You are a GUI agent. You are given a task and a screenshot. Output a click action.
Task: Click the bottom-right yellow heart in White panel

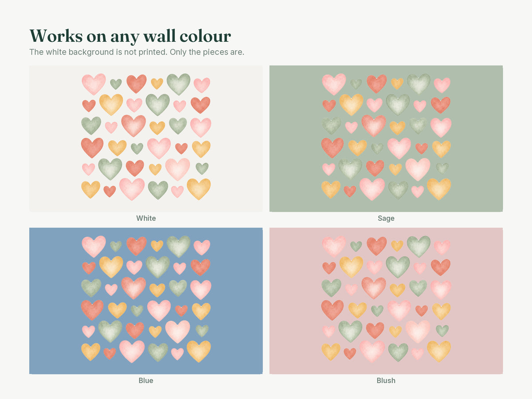[x=199, y=189]
